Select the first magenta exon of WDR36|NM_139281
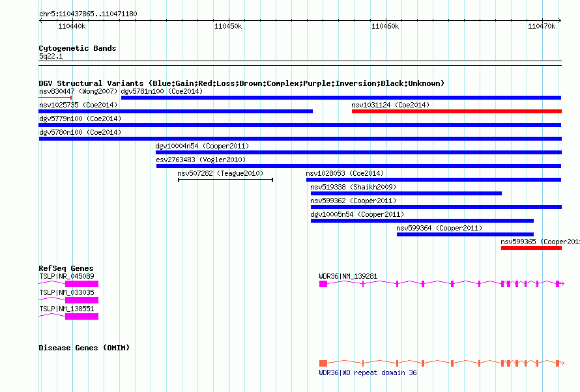Image resolution: width=580 pixels, height=392 pixels. coord(323,284)
